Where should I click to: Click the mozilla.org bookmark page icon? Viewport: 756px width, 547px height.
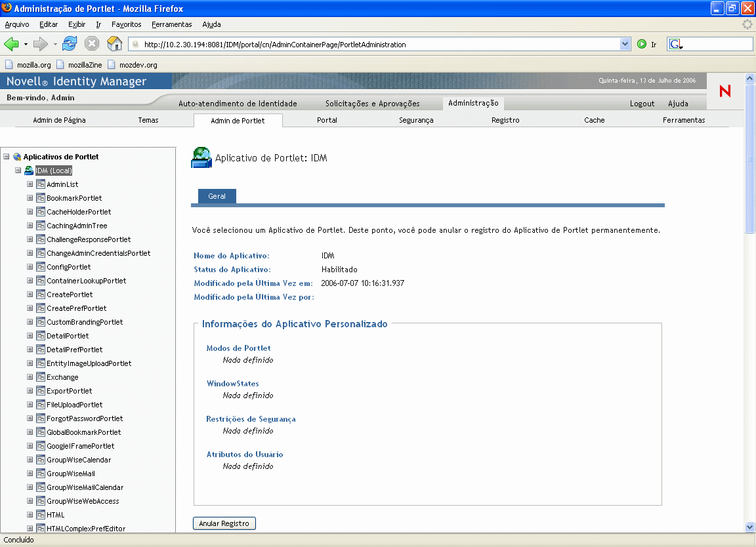tap(9, 64)
